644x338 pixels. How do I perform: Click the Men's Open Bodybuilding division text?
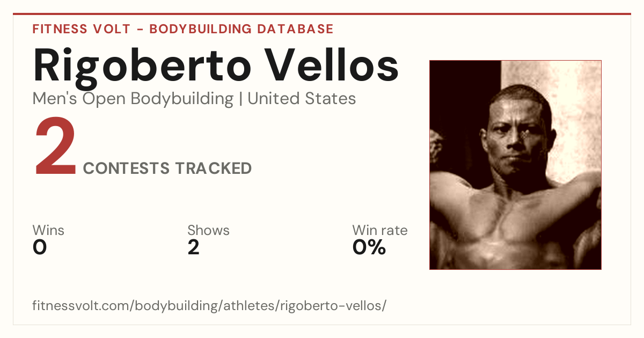[x=133, y=99]
